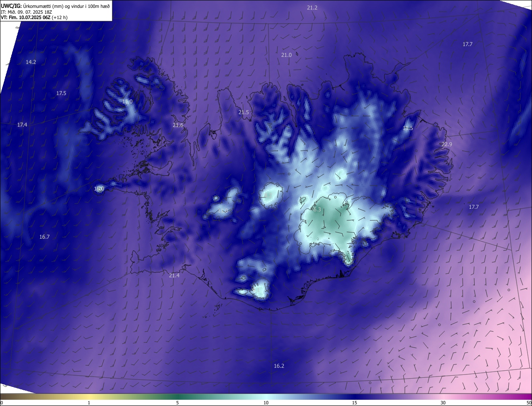Click the 'VT: Fim. 10.07.2025 06Z (+12 h)' line
Viewport: 532px width, 406px height.
click(34, 17)
